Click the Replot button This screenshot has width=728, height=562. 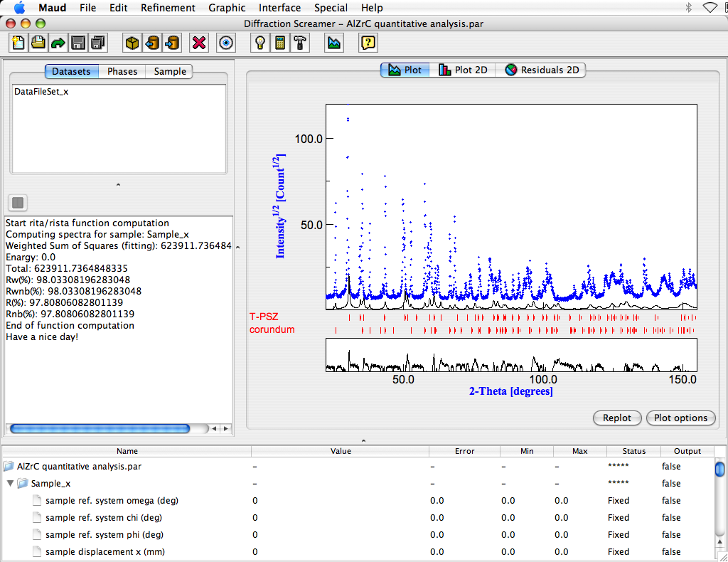pos(616,418)
